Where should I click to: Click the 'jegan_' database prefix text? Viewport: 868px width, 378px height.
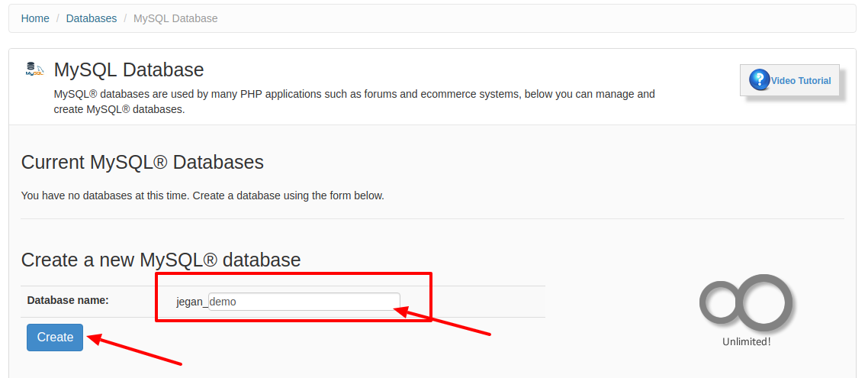point(191,302)
